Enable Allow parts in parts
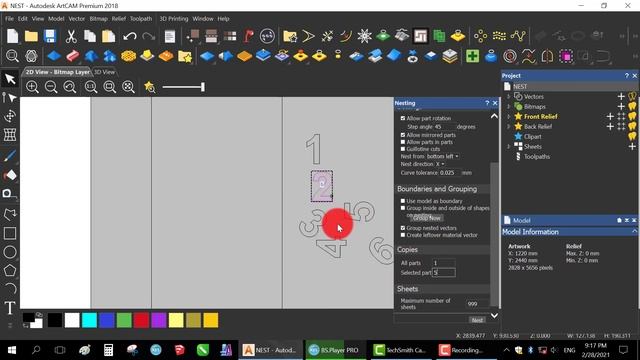This screenshot has height=360, width=640. click(x=403, y=142)
